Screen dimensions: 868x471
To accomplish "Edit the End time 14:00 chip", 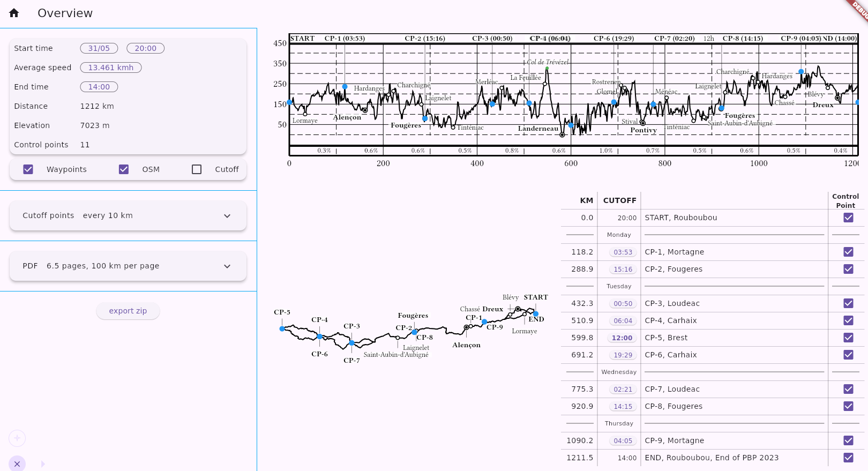I will click(x=99, y=87).
